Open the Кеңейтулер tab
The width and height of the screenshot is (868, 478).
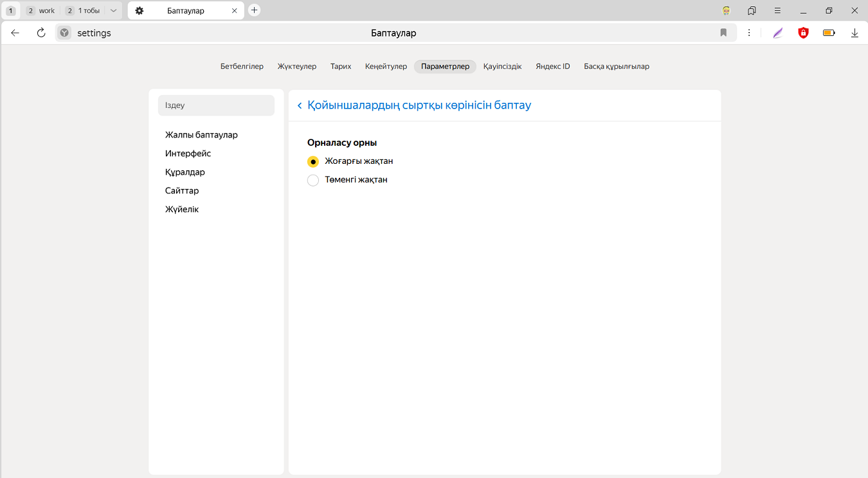[386, 66]
